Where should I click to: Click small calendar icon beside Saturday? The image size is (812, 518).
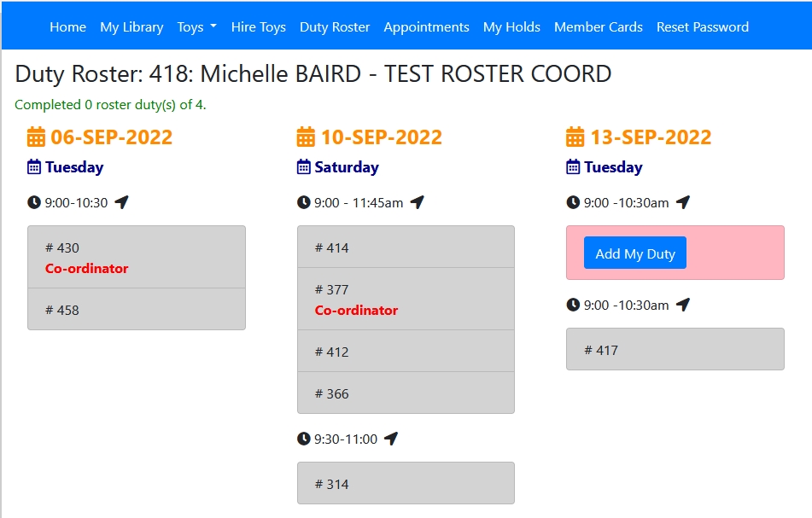tap(303, 167)
